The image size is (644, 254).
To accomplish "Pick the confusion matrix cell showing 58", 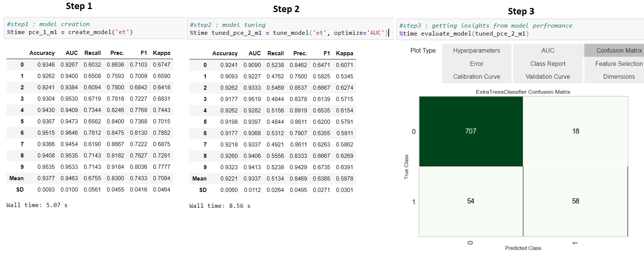I will (x=575, y=201).
